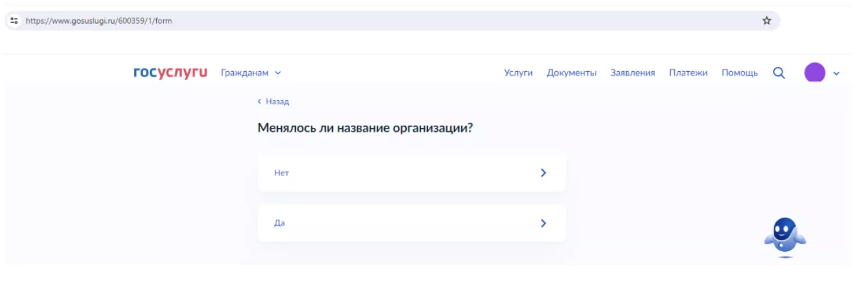Click the chevron next to Гражданам
Viewport: 868px width, 301px height.
coord(278,74)
